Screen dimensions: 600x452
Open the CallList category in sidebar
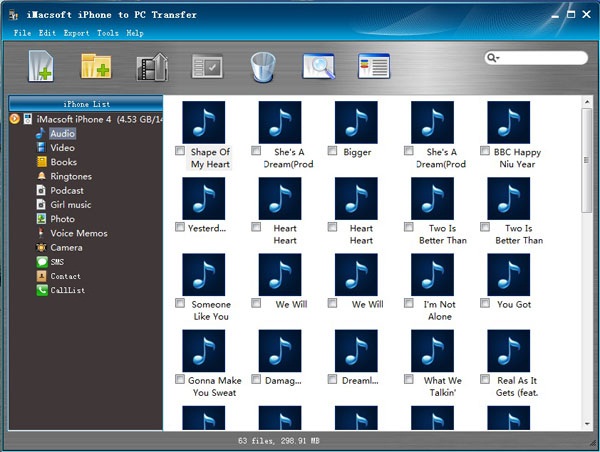coord(66,290)
